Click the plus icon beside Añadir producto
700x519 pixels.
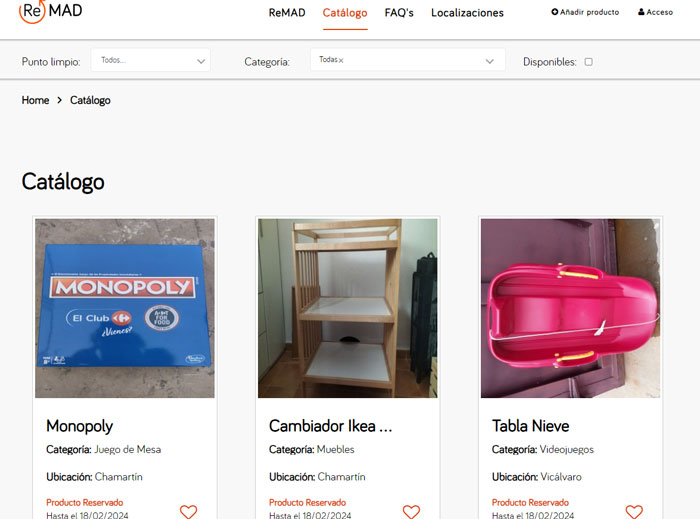pyautogui.click(x=555, y=13)
